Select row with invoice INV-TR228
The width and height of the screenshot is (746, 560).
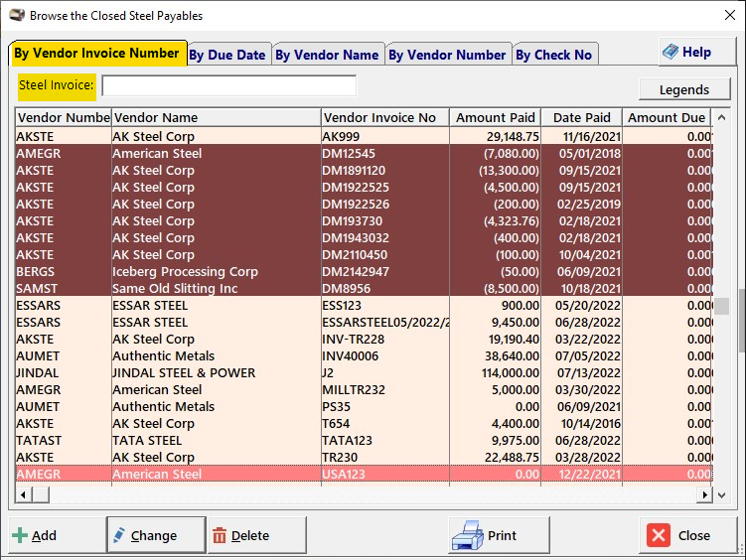coord(364,339)
